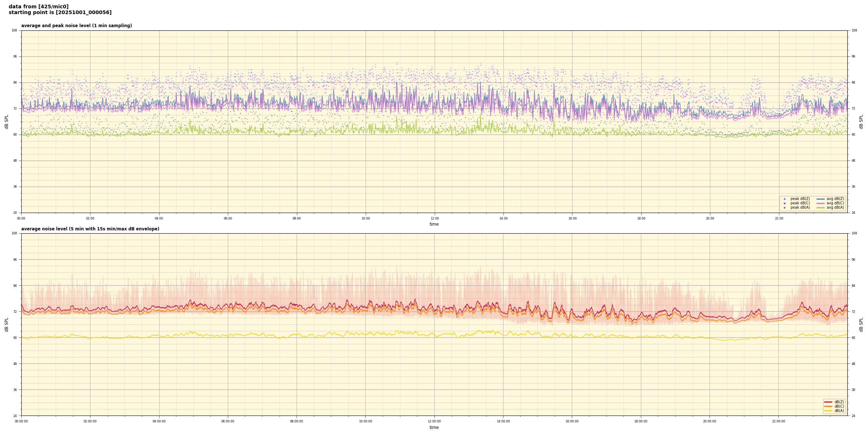Click the 06:00:00 tick label on lower chart
868x434 pixels.
tap(228, 421)
